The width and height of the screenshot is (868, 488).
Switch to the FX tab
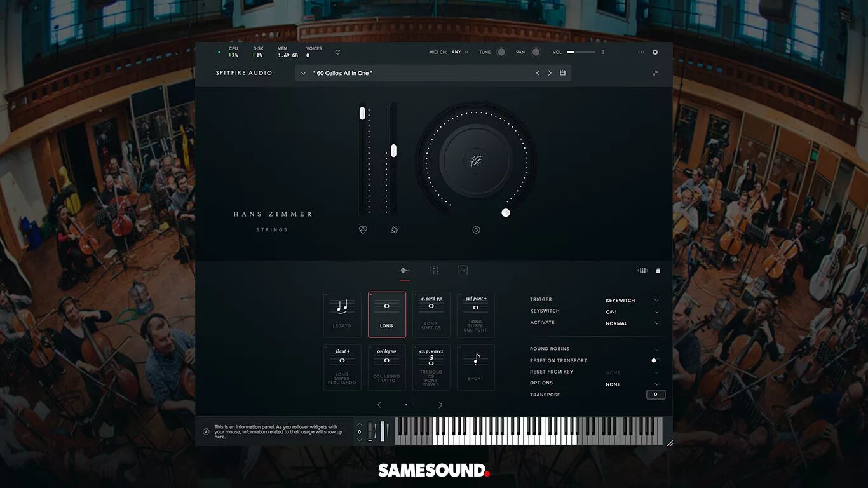pos(463,270)
